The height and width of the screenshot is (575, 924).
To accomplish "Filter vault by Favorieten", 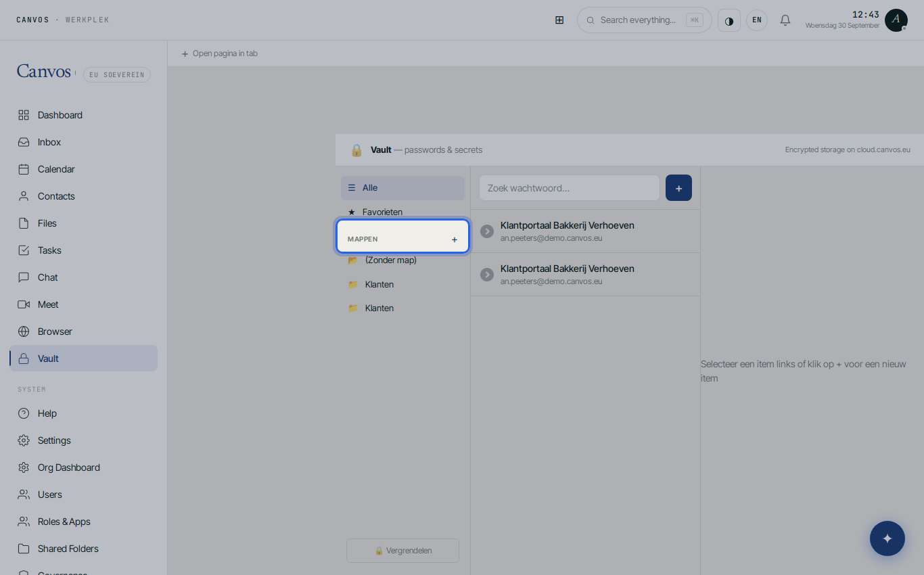I will point(402,212).
